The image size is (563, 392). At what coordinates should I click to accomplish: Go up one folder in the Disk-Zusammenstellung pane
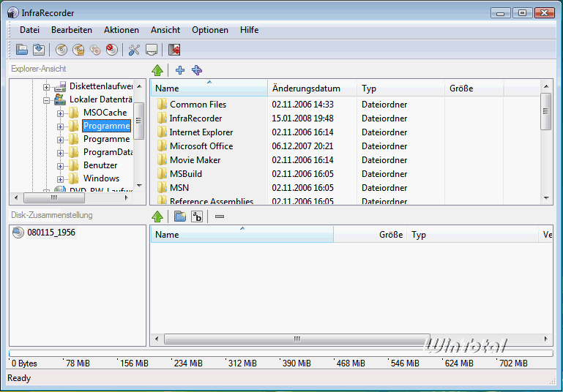157,216
